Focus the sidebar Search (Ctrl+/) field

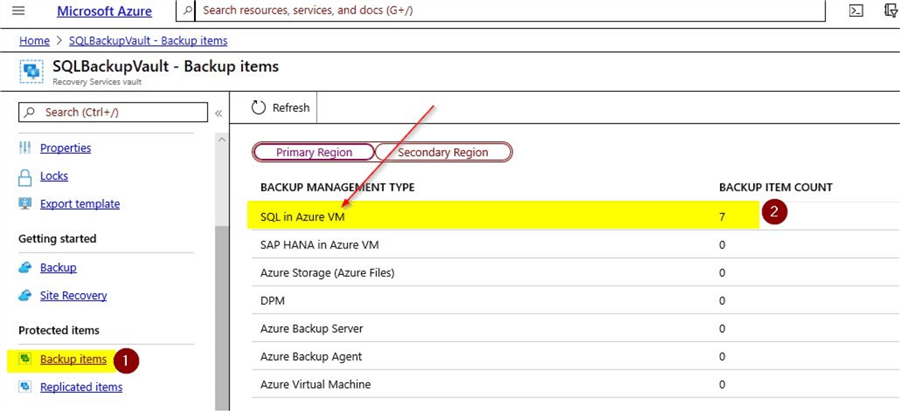point(114,112)
